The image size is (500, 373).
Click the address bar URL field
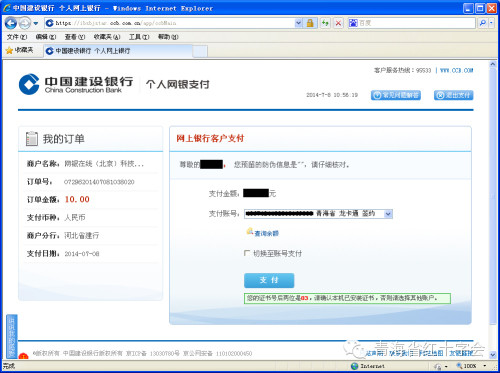click(x=170, y=23)
